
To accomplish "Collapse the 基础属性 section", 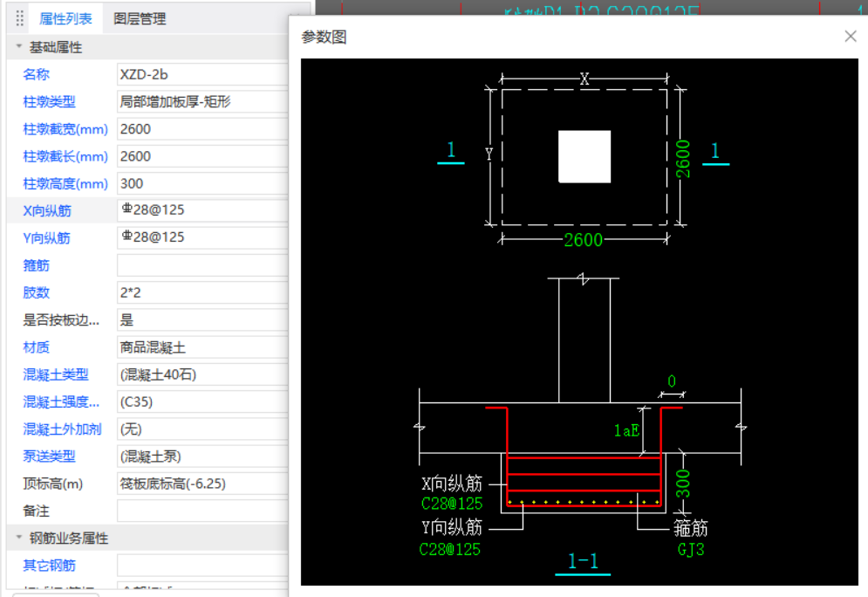I will coord(19,46).
